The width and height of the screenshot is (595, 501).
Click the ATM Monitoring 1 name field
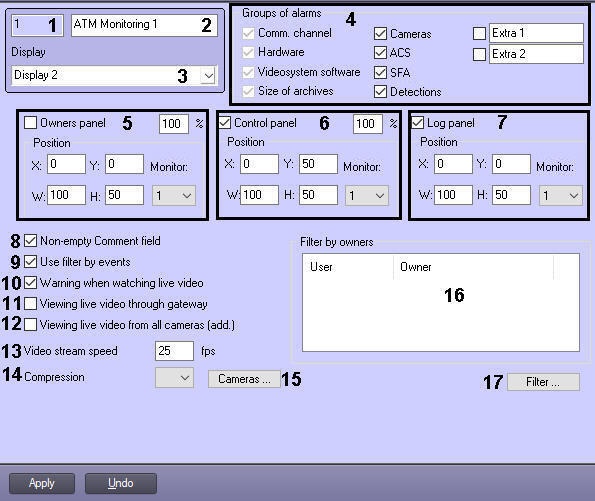pos(144,25)
